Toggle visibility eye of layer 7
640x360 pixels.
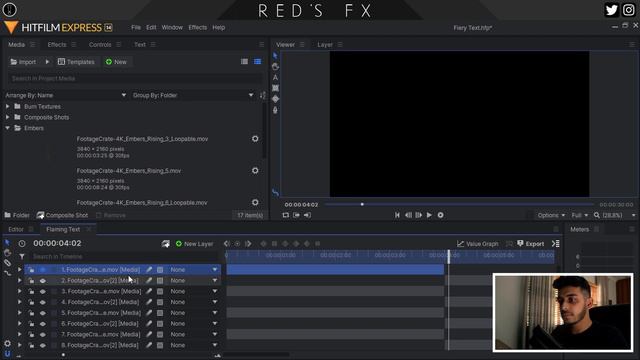click(42, 335)
